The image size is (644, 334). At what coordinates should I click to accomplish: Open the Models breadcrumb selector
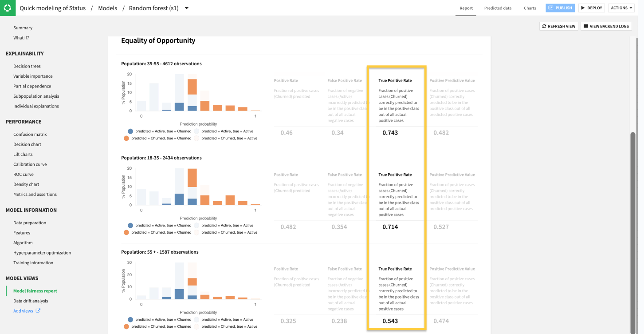[107, 8]
